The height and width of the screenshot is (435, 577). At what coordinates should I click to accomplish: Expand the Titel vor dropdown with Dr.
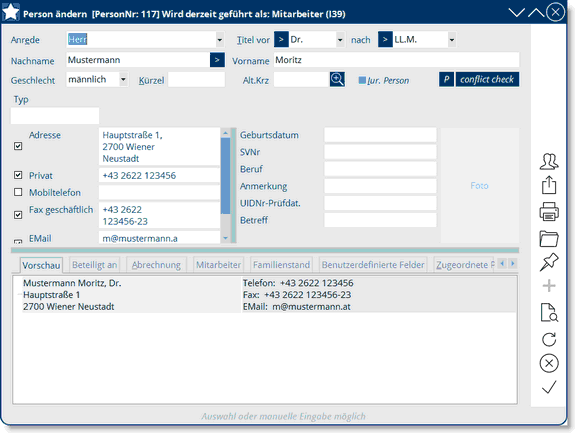[340, 39]
